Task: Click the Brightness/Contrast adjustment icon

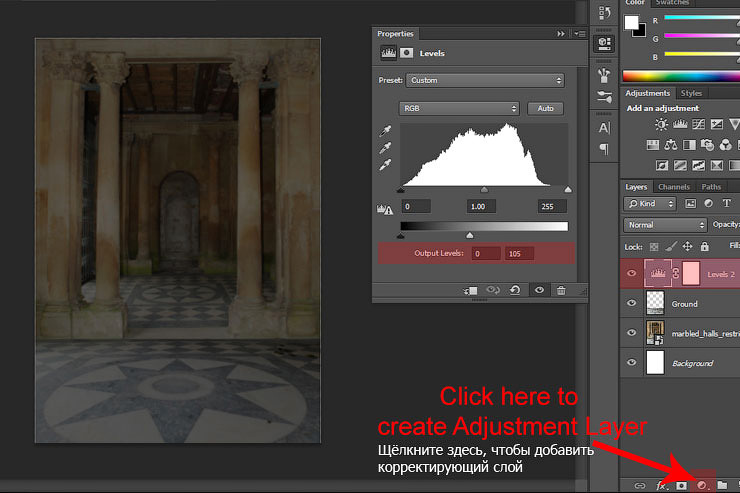Action: (x=661, y=125)
